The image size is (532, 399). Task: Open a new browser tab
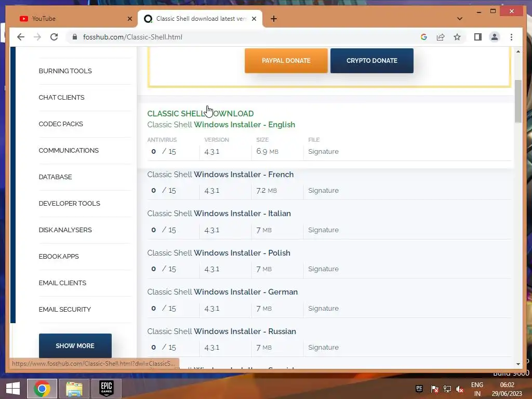pos(274,19)
